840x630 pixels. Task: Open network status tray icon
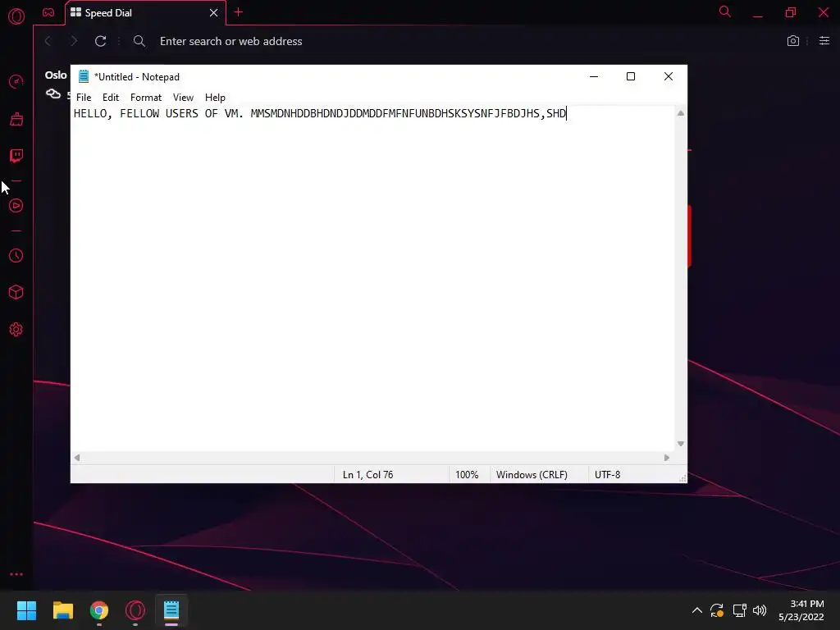739,610
